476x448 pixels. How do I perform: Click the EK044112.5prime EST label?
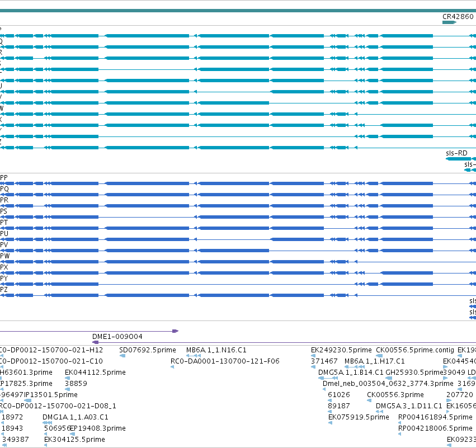tap(95, 372)
